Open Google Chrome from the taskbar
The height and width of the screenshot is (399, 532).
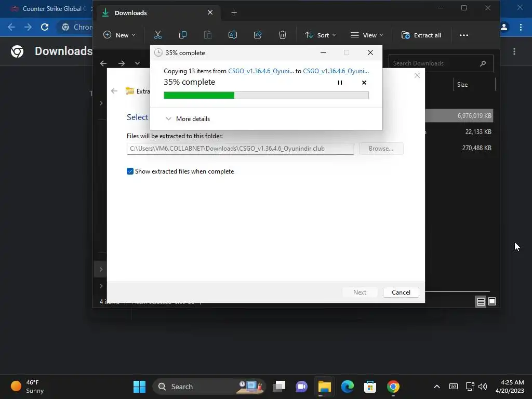(393, 387)
